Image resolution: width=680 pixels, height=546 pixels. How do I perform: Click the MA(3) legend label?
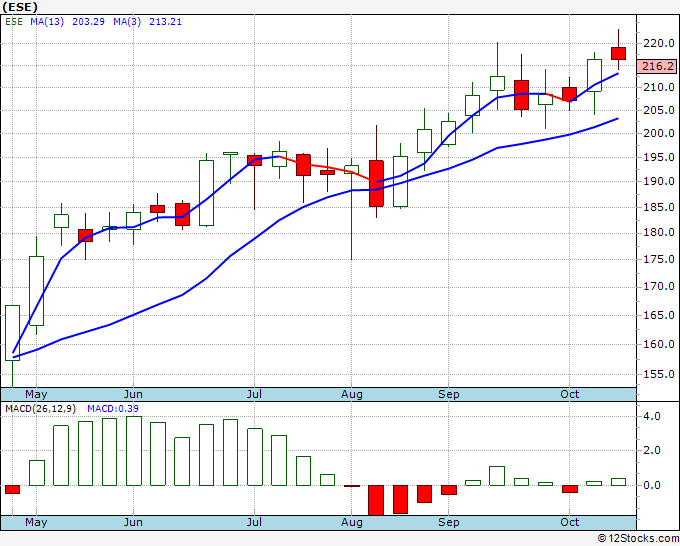click(x=127, y=22)
